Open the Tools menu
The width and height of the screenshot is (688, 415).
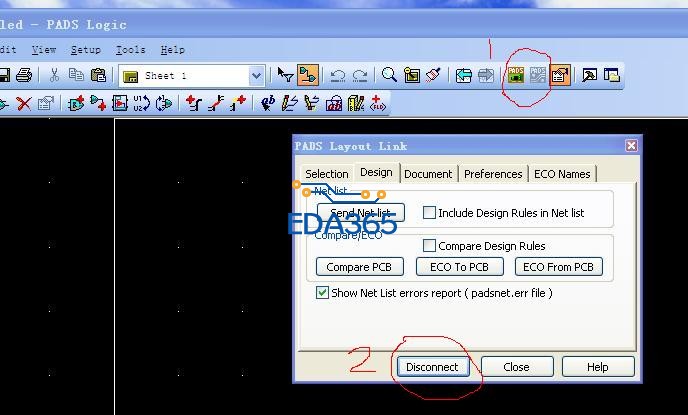pos(131,50)
